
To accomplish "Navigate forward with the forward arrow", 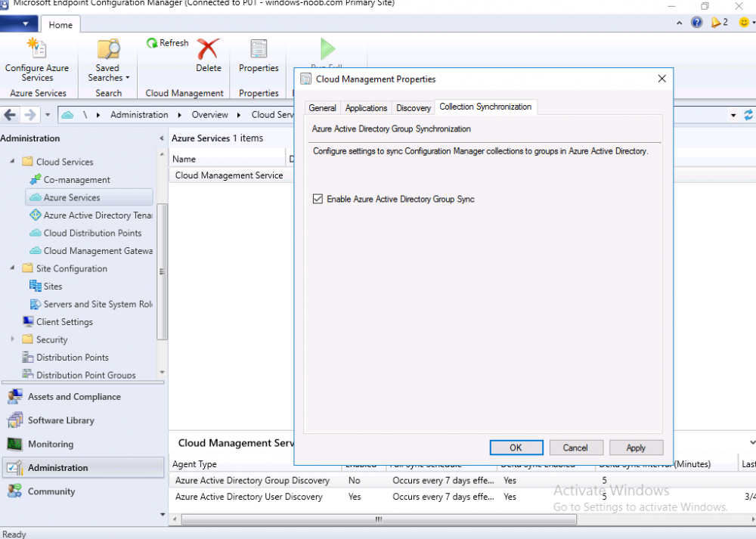I will tap(30, 115).
